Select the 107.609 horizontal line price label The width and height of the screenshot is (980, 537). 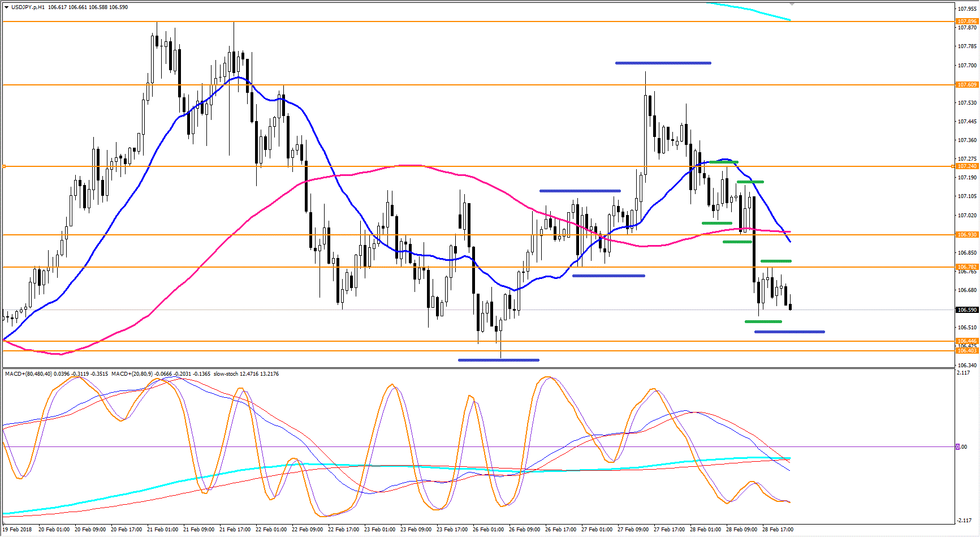pos(967,85)
